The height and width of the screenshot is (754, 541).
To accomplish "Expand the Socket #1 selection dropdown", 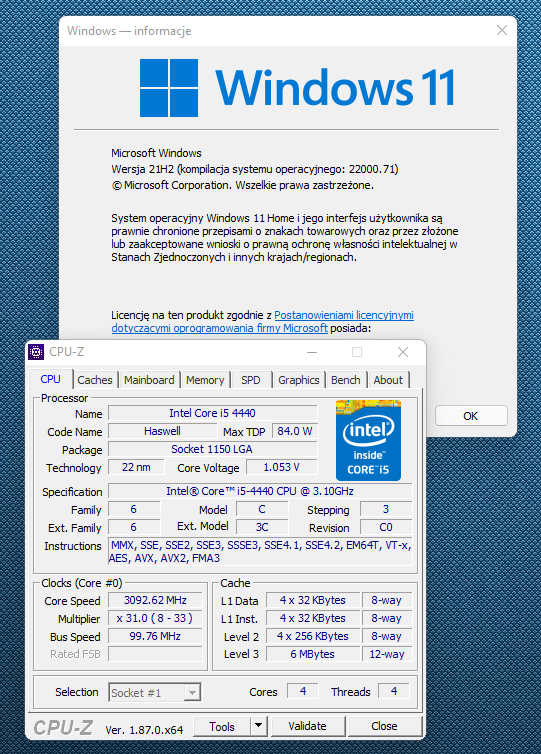I will pyautogui.click(x=192, y=693).
